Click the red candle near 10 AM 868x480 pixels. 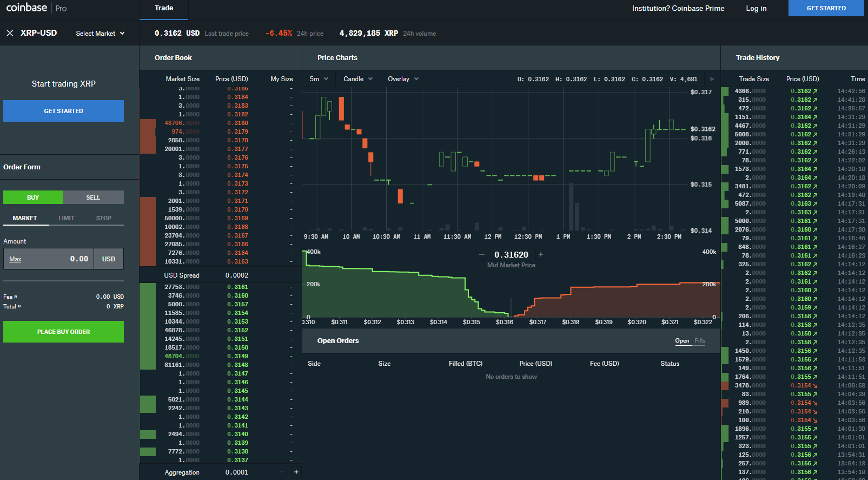[x=341, y=108]
